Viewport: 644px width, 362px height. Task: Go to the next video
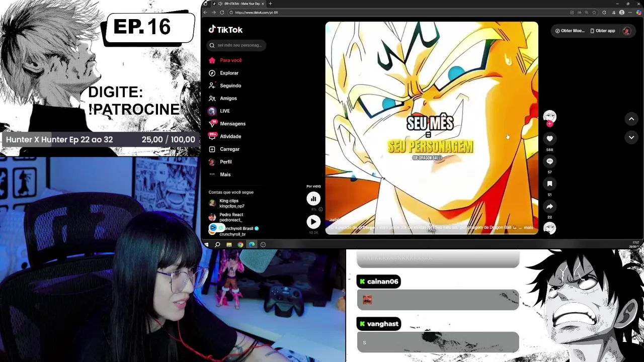click(x=631, y=137)
